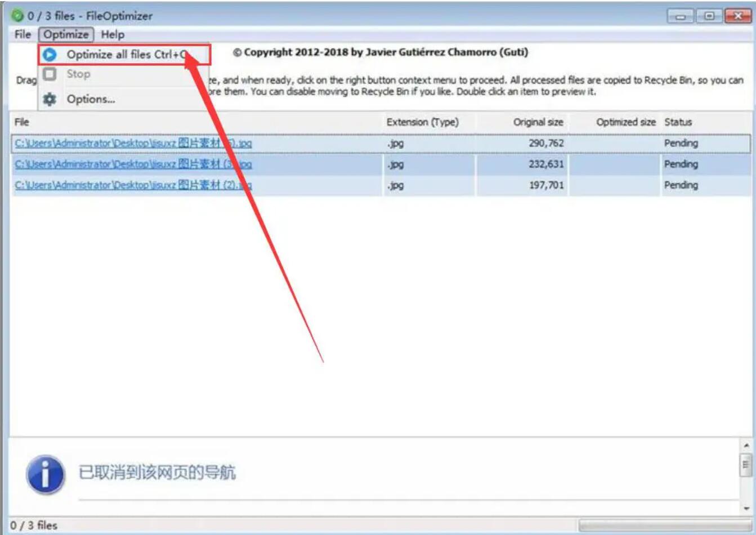The width and height of the screenshot is (756, 535).
Task: Sort by the Original size column header
Action: click(538, 122)
